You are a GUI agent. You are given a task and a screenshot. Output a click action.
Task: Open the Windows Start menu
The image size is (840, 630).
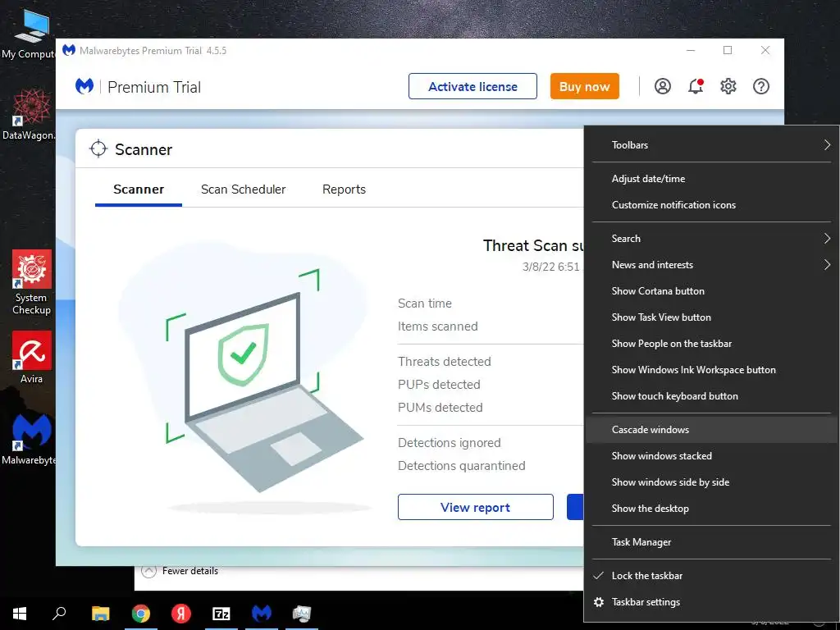[20, 613]
